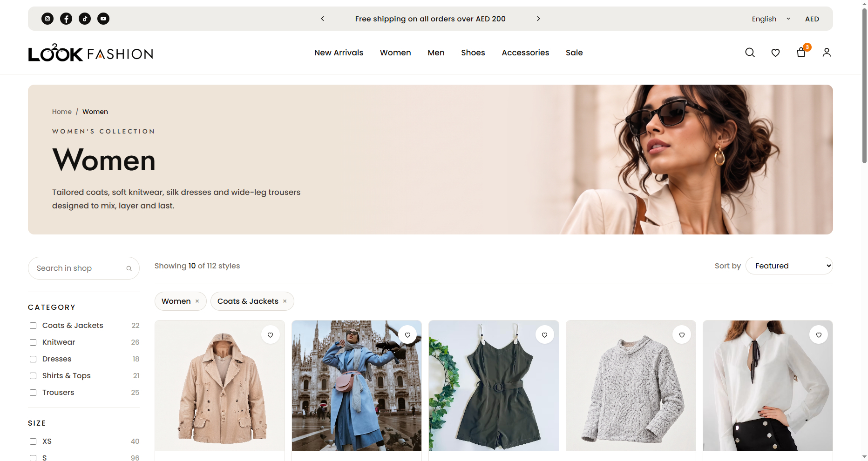The height and width of the screenshot is (461, 868).
Task: Click magnifier in Search in shop box
Action: (x=129, y=268)
